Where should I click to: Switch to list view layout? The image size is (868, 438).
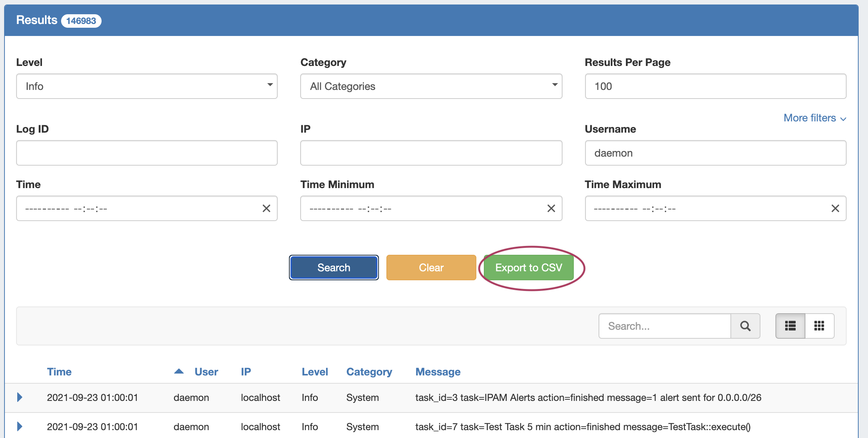(x=790, y=326)
